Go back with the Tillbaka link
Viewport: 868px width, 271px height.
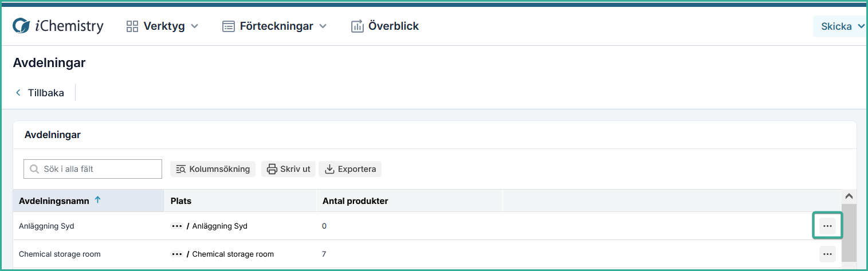(40, 93)
